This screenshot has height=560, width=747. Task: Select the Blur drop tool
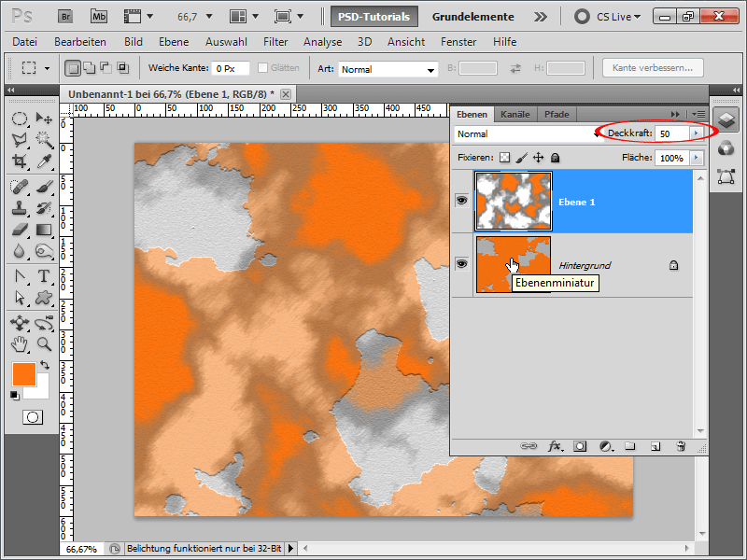point(19,251)
